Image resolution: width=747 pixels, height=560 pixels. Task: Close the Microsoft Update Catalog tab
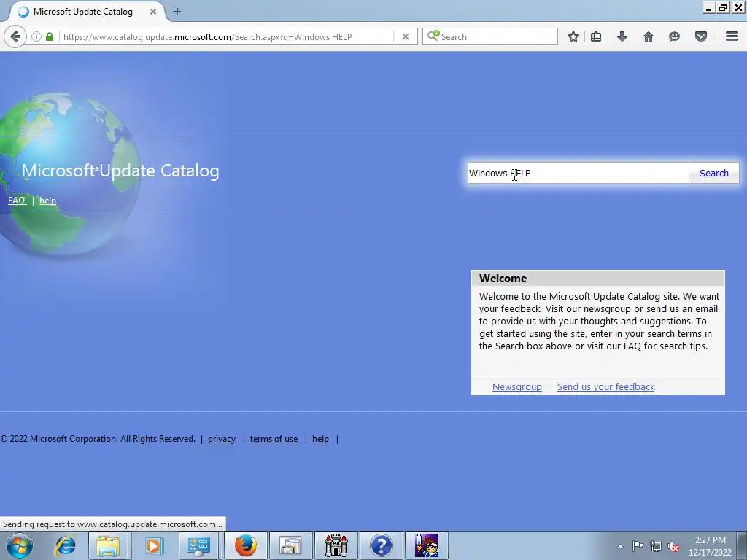pyautogui.click(x=153, y=12)
